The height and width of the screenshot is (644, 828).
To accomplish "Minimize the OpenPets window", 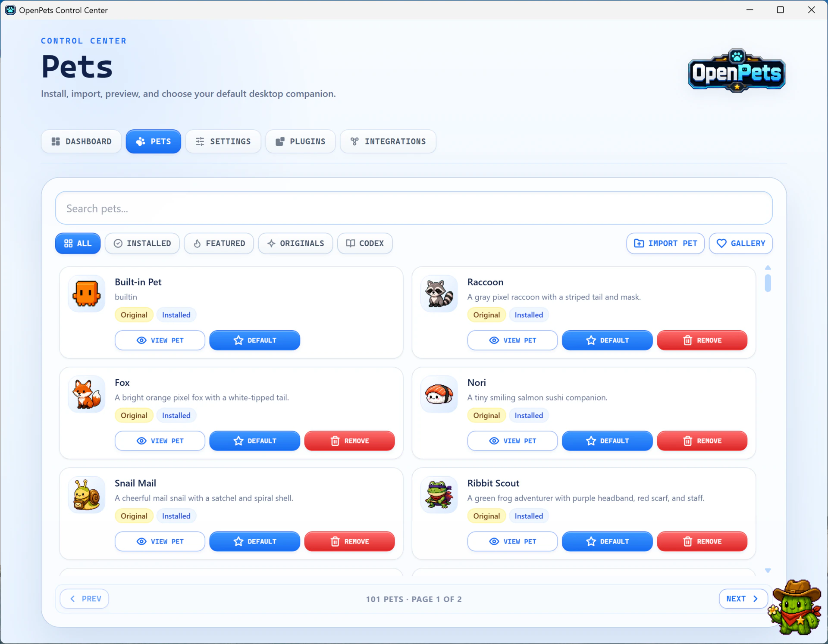I will 750,9.
